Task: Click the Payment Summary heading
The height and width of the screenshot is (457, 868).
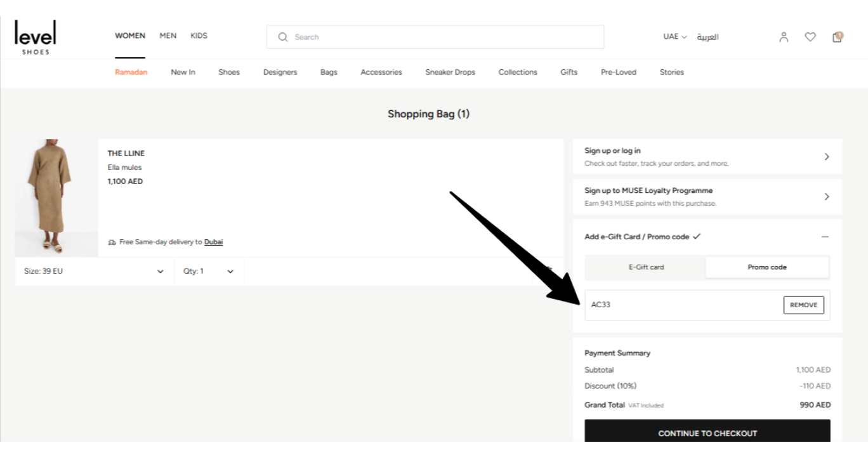Action: click(617, 353)
